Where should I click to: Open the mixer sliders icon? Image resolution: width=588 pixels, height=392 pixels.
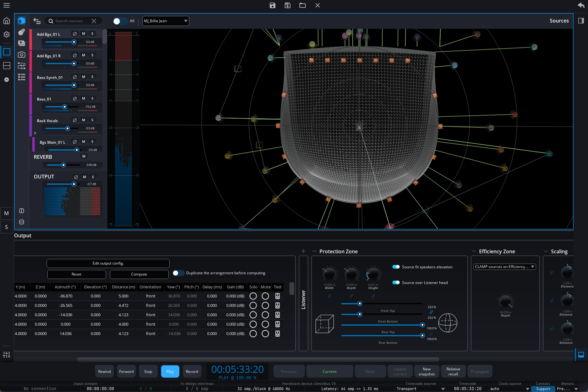click(6, 354)
